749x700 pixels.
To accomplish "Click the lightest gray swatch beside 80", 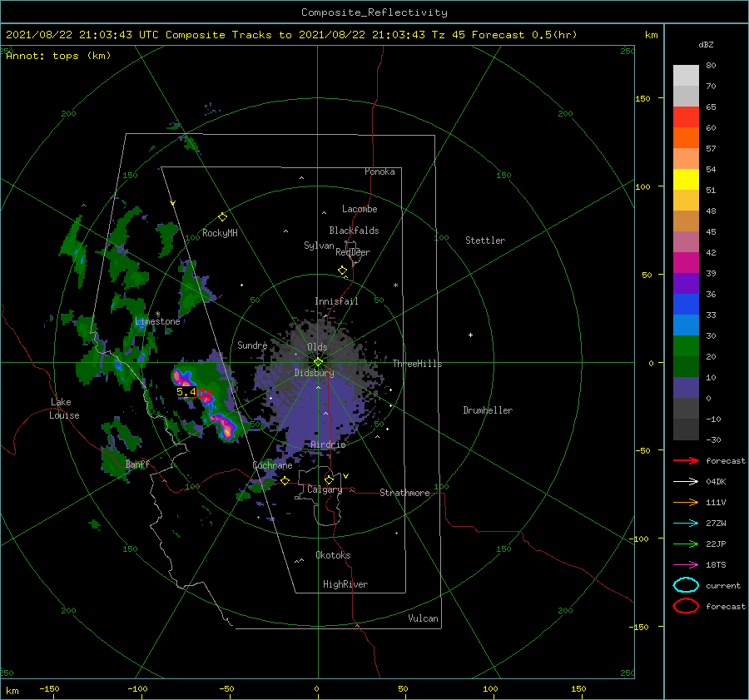I will (x=686, y=76).
